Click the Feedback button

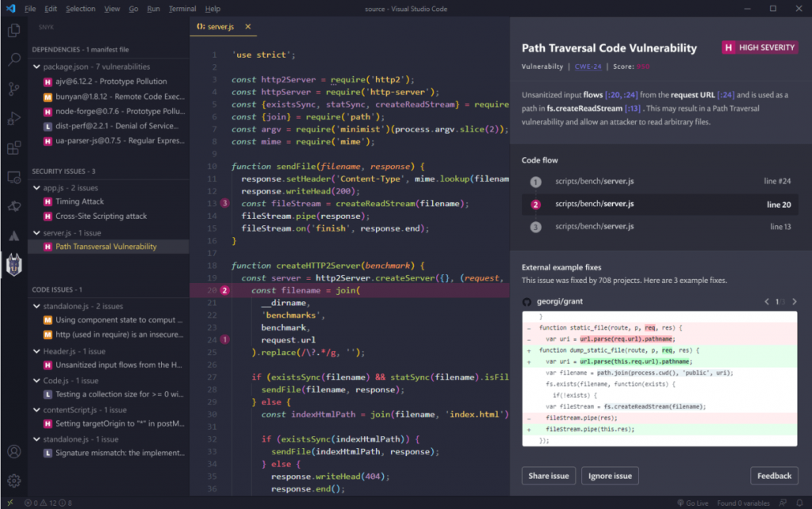click(774, 476)
